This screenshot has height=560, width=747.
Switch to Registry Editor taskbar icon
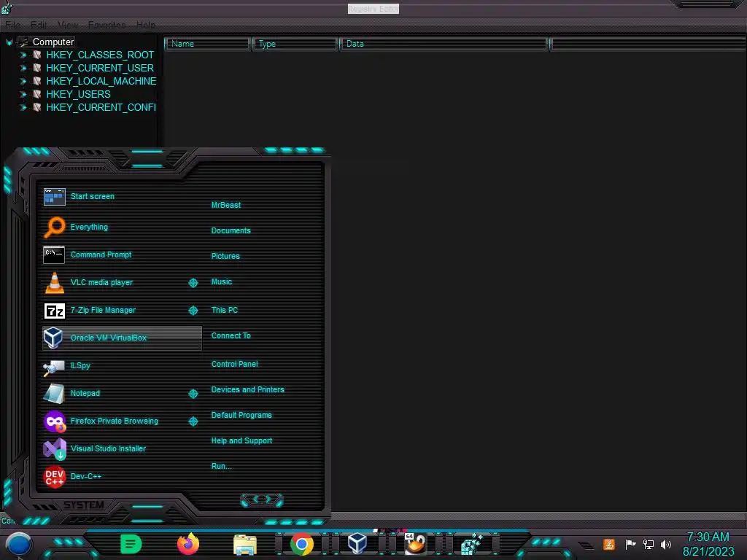[472, 544]
